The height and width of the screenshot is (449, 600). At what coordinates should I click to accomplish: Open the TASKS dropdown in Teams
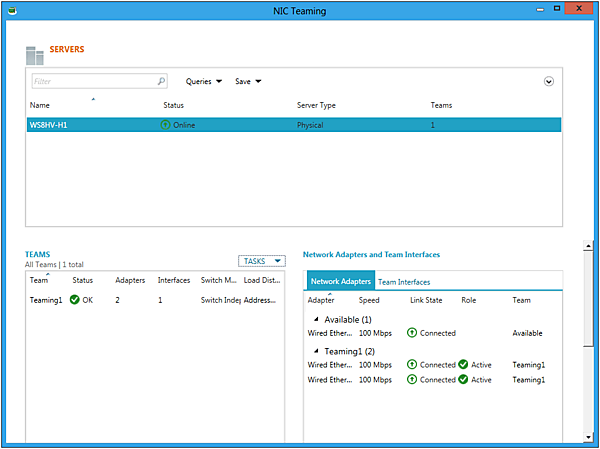(x=262, y=261)
